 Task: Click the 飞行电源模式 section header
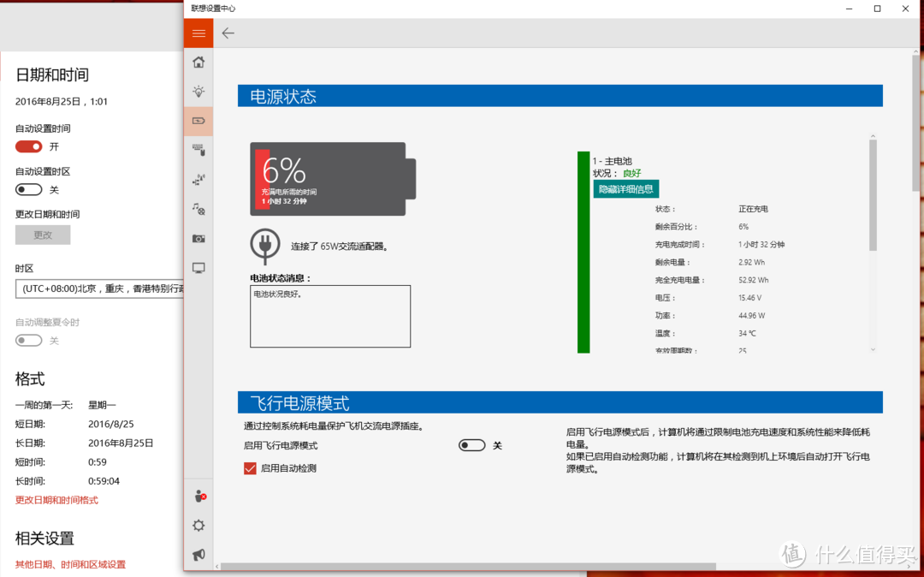pyautogui.click(x=560, y=402)
